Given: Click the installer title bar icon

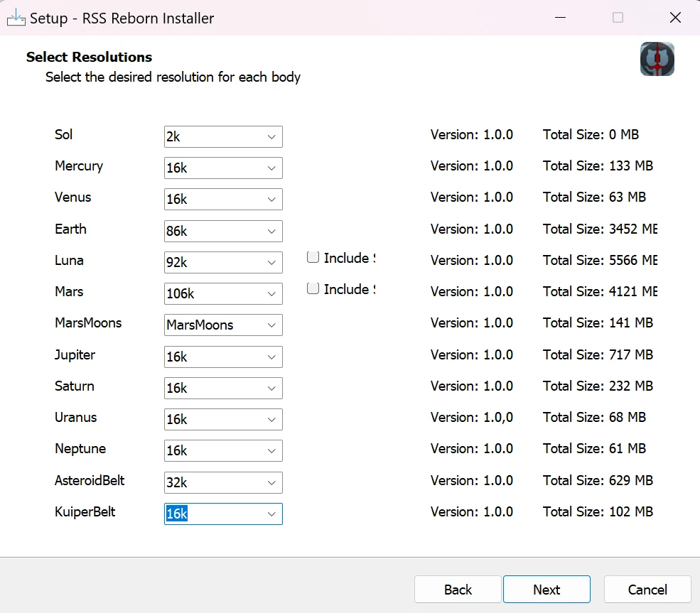Looking at the screenshot, I should (x=16, y=18).
